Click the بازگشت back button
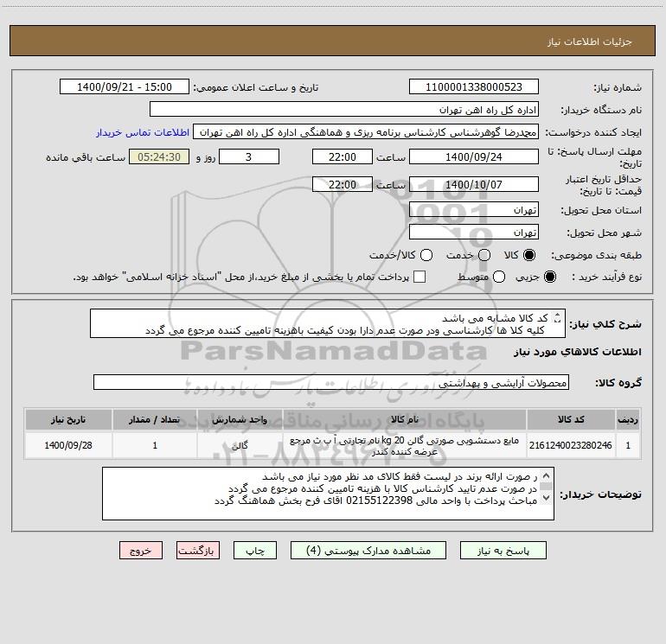The image size is (666, 644). [x=198, y=551]
